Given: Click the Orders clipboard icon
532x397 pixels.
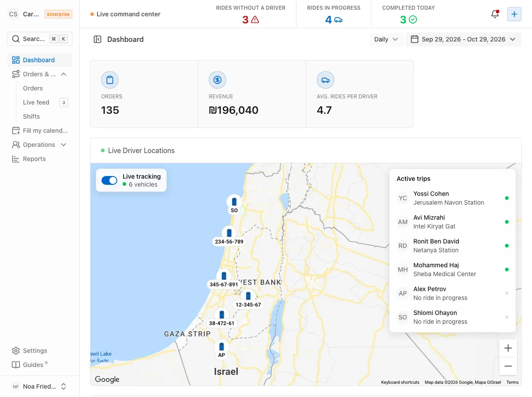Looking at the screenshot, I should [110, 80].
